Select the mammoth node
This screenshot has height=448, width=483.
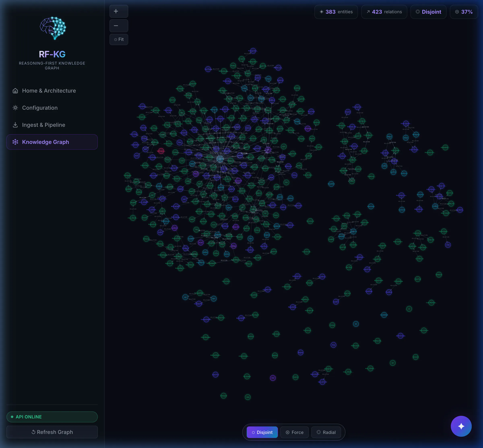click(x=402, y=210)
